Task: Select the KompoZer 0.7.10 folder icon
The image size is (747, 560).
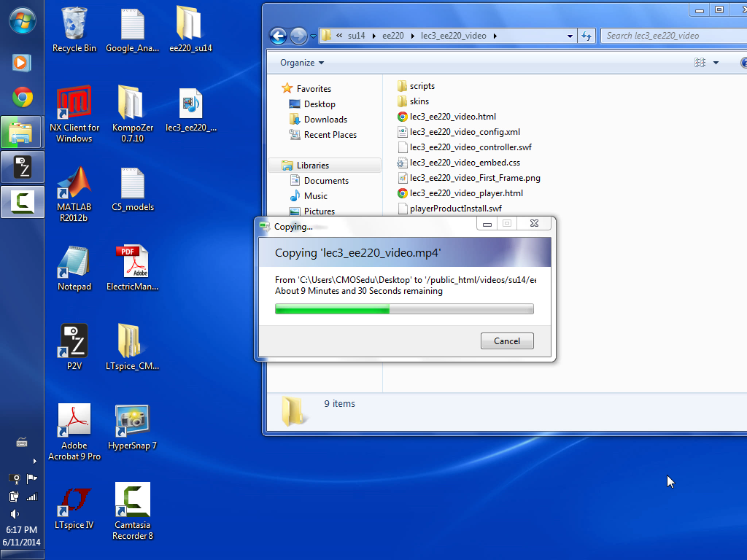Action: [x=133, y=114]
